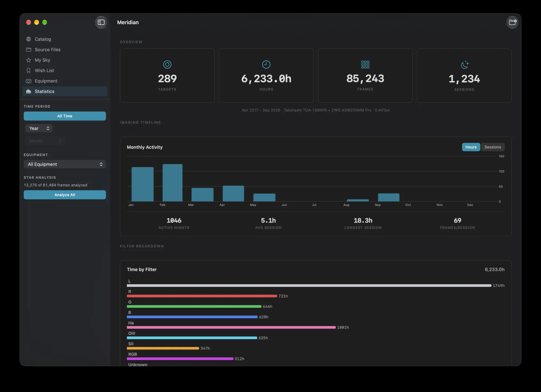The image size is (541, 392).
Task: Open the All Equipment dropdown
Action: pos(65,164)
